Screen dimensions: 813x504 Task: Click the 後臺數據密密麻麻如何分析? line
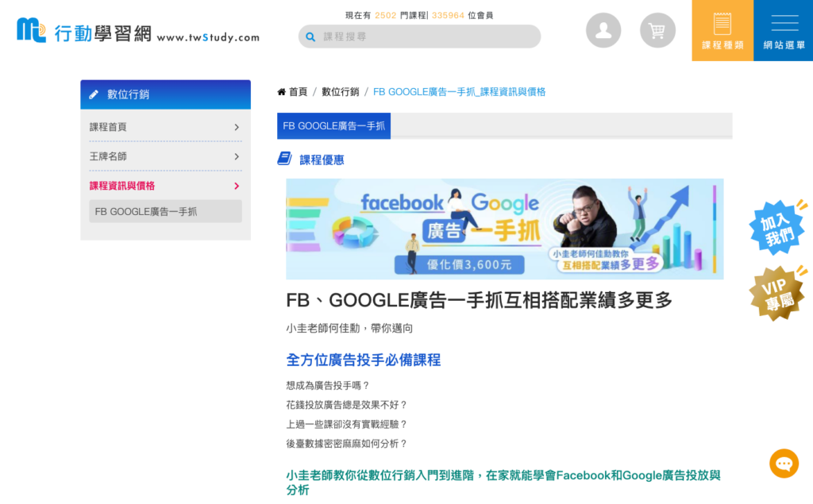[x=347, y=444]
